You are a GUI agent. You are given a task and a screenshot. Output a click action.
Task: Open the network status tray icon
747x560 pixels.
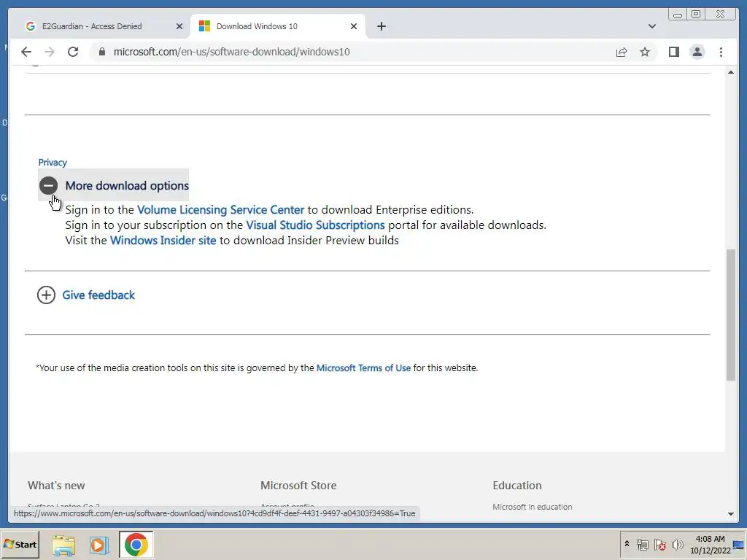tap(642, 545)
